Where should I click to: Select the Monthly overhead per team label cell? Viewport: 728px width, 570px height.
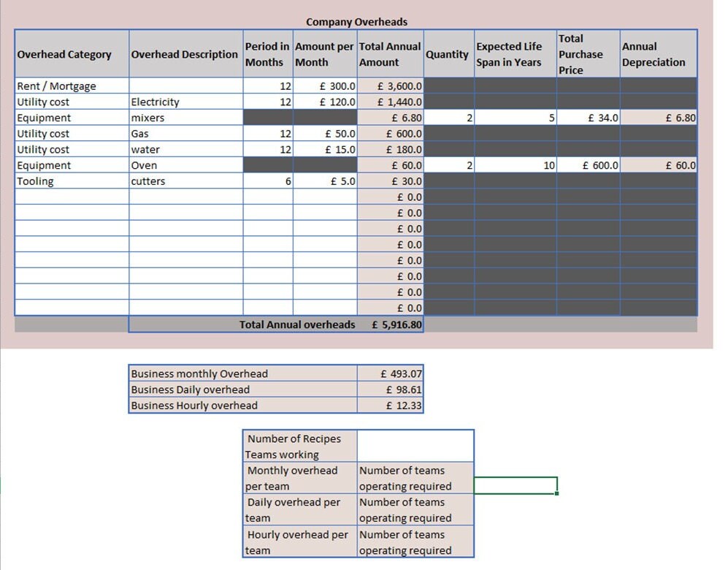(300, 478)
